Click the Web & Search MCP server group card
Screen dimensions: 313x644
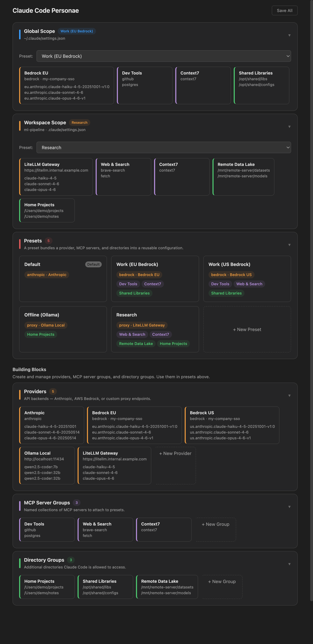coord(105,529)
